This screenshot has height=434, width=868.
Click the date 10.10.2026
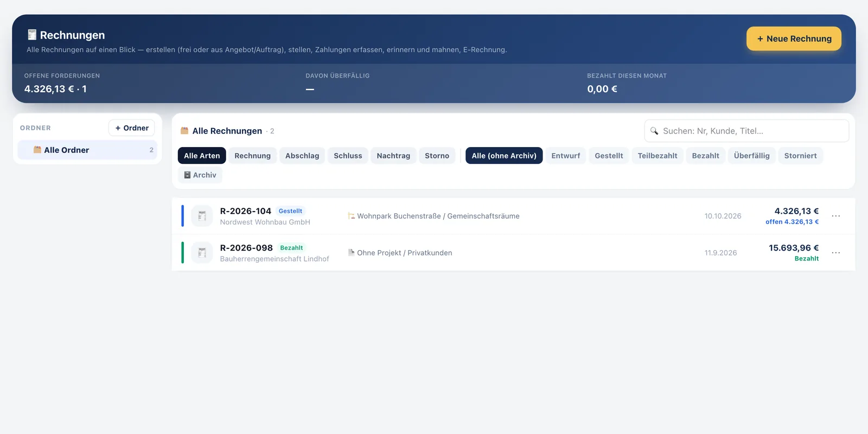[723, 216]
